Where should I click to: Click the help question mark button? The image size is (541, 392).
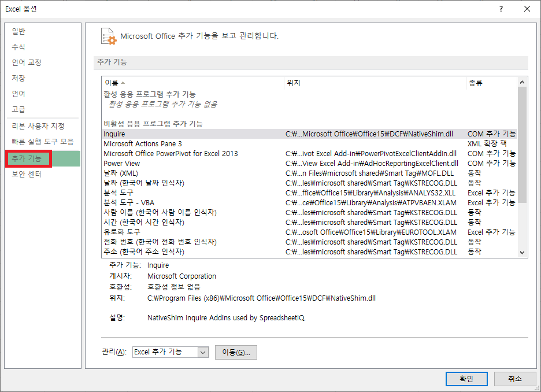[501, 9]
